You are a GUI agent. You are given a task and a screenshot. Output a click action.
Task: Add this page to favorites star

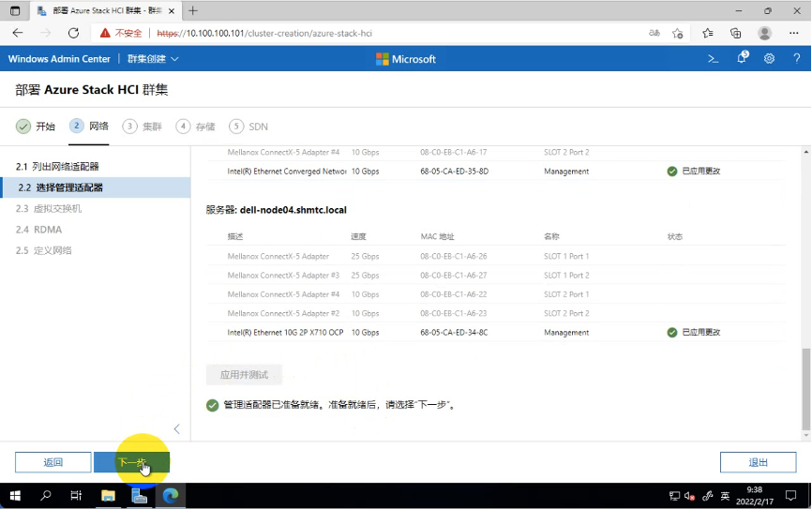click(677, 33)
